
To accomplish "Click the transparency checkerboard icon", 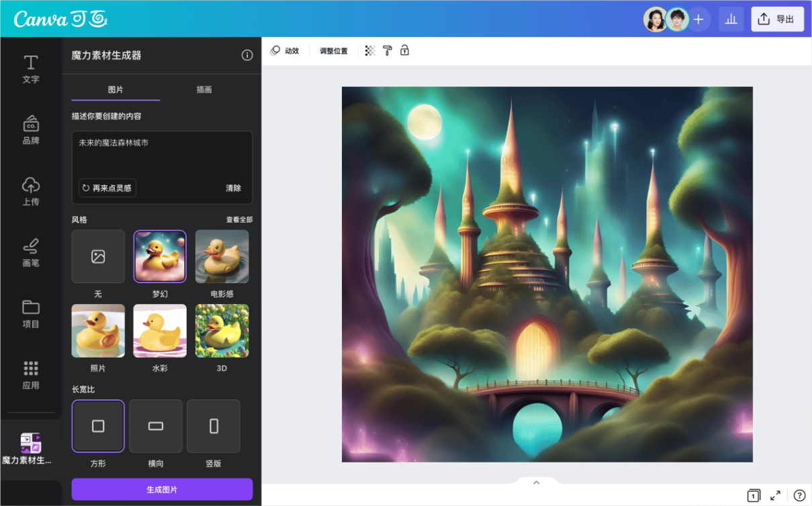I will coord(370,51).
